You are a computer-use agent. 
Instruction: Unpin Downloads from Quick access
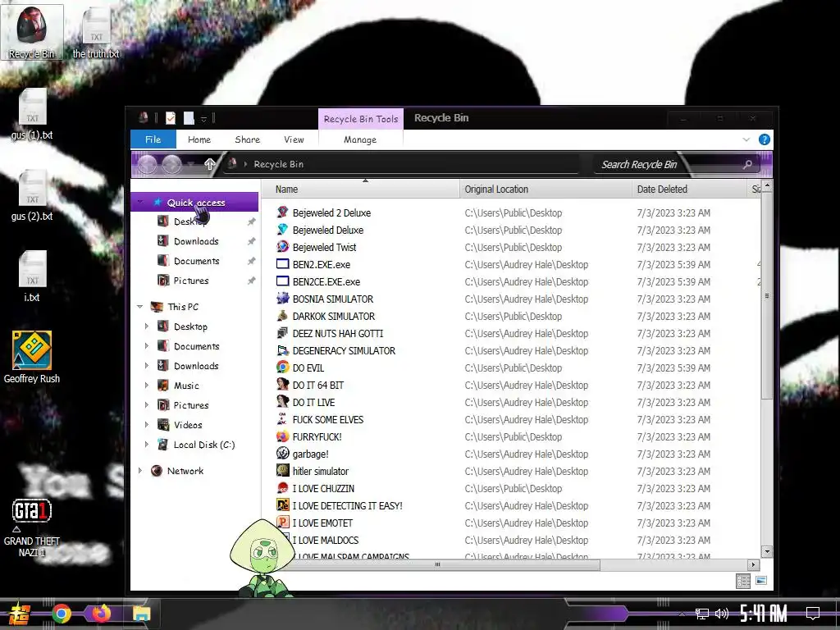(x=251, y=242)
